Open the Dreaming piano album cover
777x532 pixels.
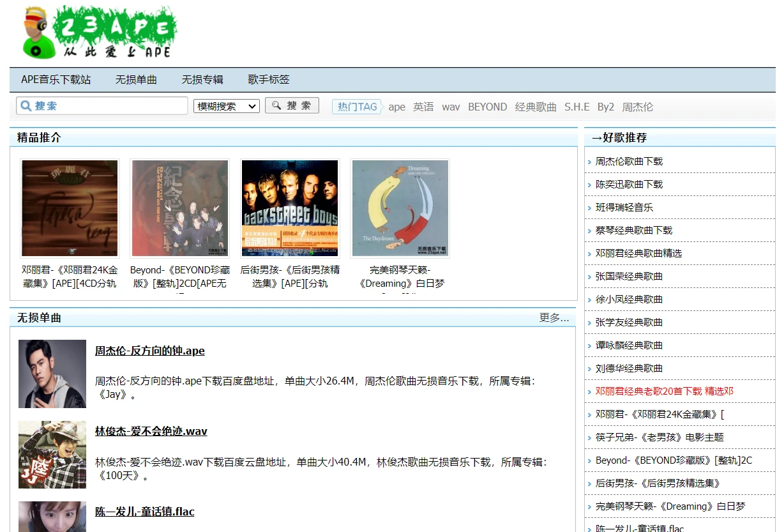point(400,208)
